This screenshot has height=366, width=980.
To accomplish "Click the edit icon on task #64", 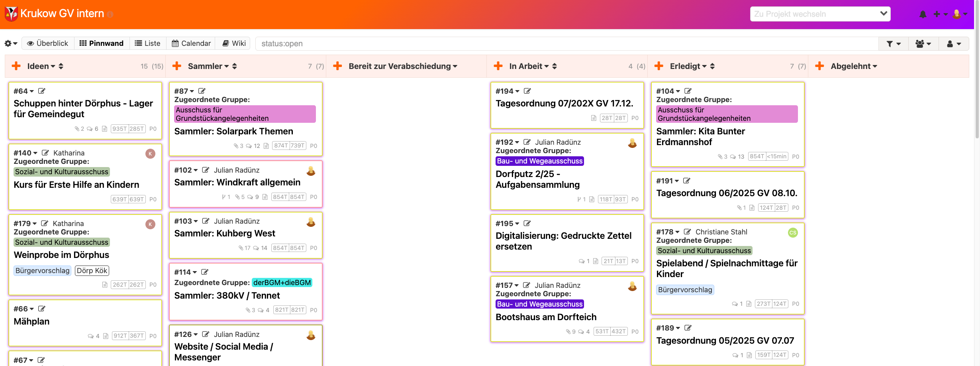I will 42,91.
